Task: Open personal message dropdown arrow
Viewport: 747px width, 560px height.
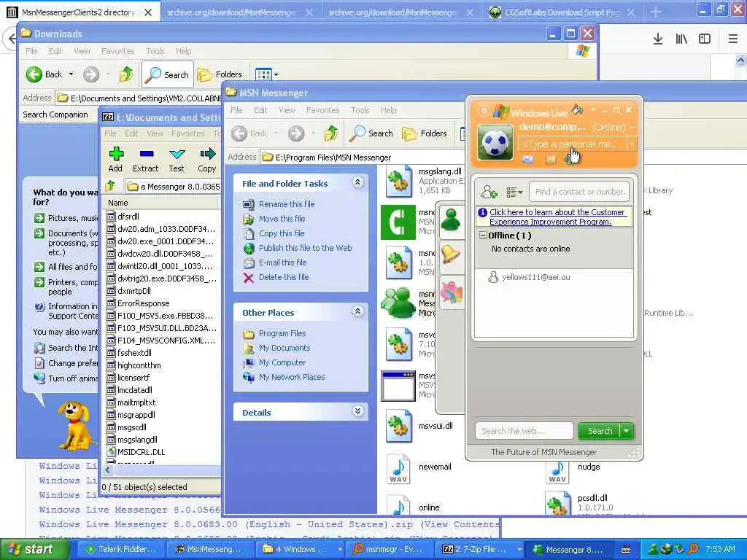Action: [x=632, y=144]
